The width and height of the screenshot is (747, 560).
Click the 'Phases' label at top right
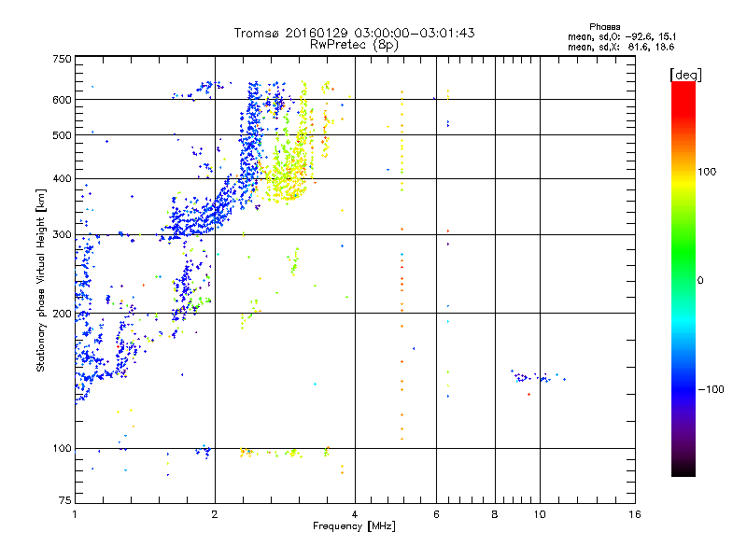[x=604, y=27]
